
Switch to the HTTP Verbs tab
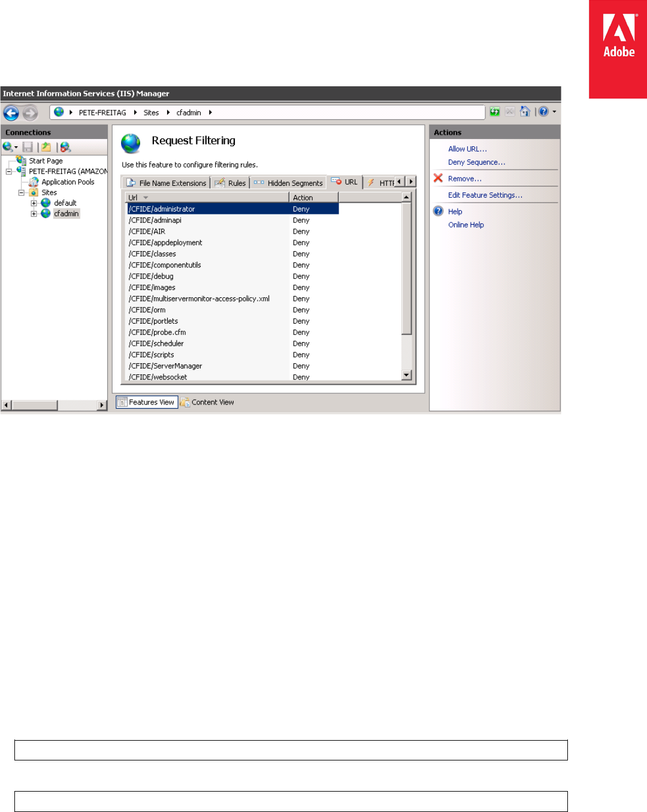click(379, 183)
